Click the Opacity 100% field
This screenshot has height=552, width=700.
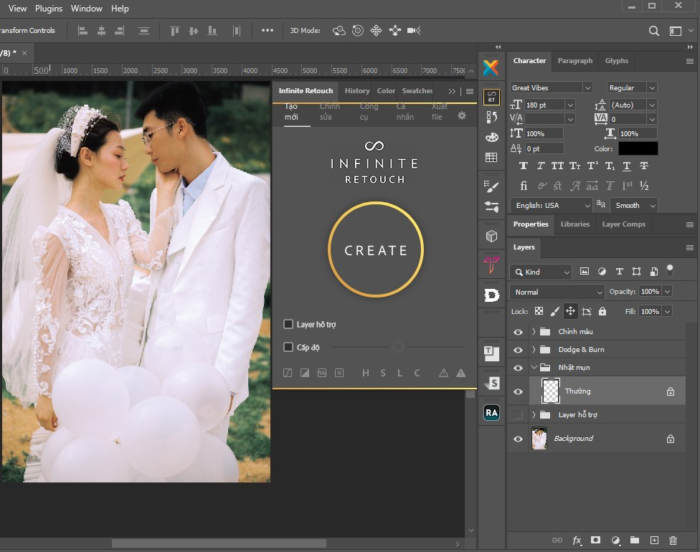click(650, 292)
